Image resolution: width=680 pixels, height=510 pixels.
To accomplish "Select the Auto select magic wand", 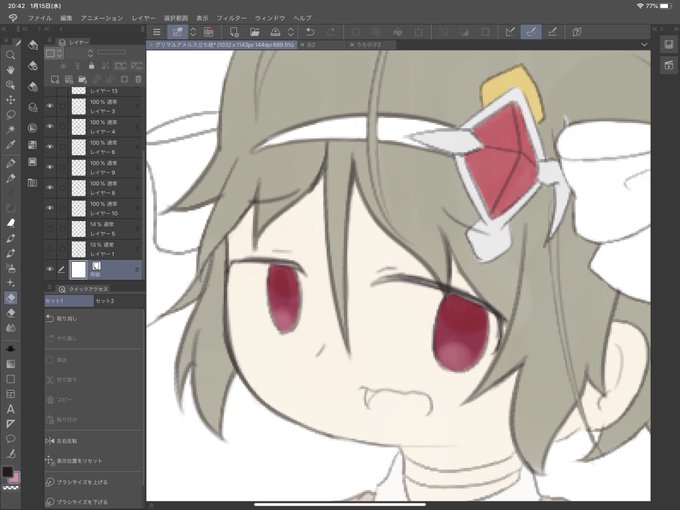I will (x=10, y=130).
